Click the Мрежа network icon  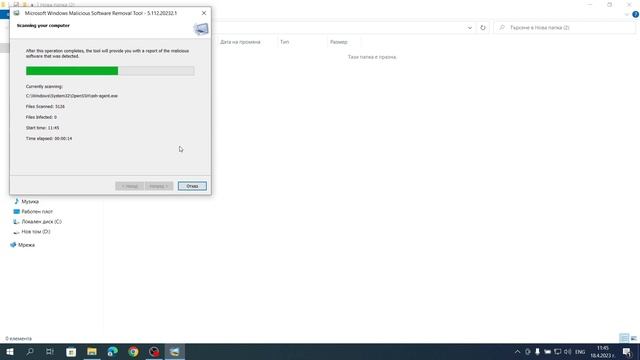pos(13,245)
